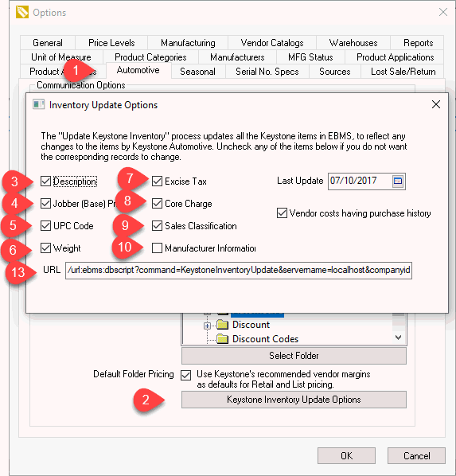
Task: Enable the Manufacturer Information checkbox
Action: pos(157,248)
